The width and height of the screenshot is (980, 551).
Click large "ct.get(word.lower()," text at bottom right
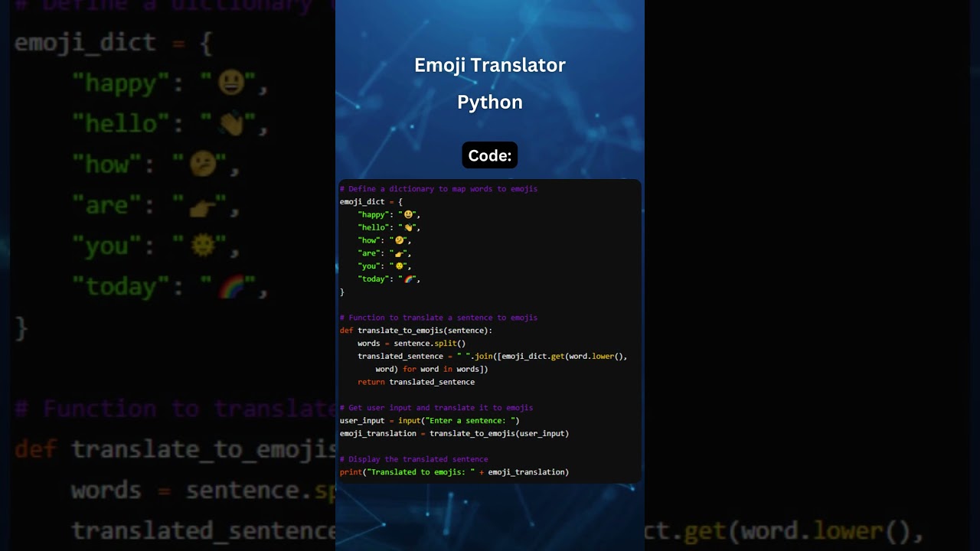click(785, 531)
